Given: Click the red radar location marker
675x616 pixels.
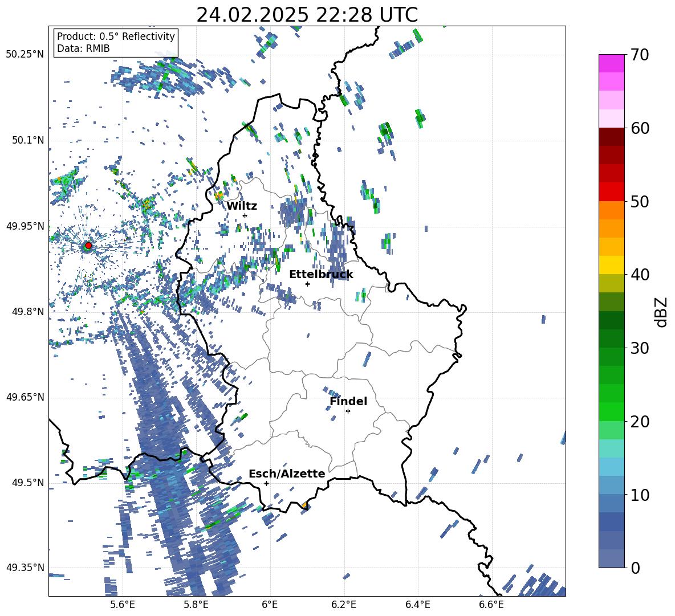Looking at the screenshot, I should pos(88,246).
